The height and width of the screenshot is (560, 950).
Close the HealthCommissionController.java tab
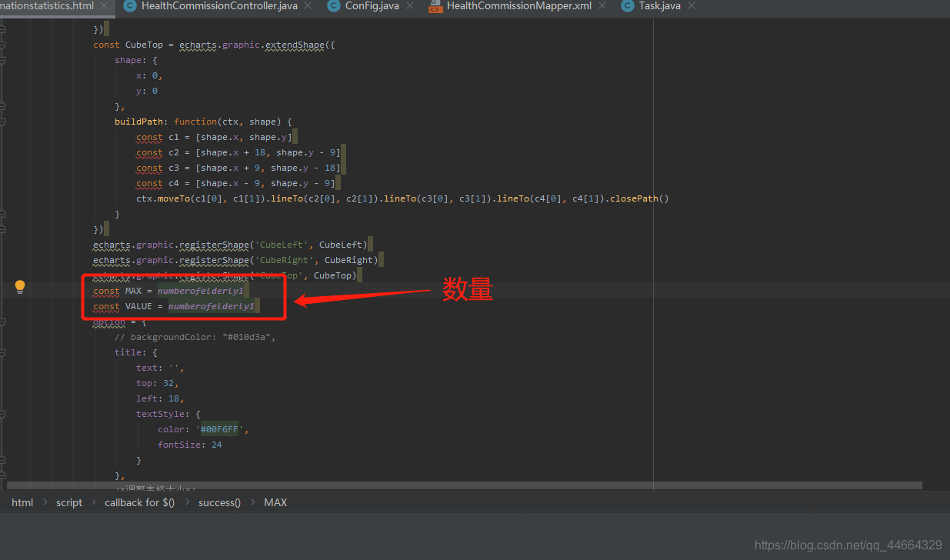click(x=308, y=6)
